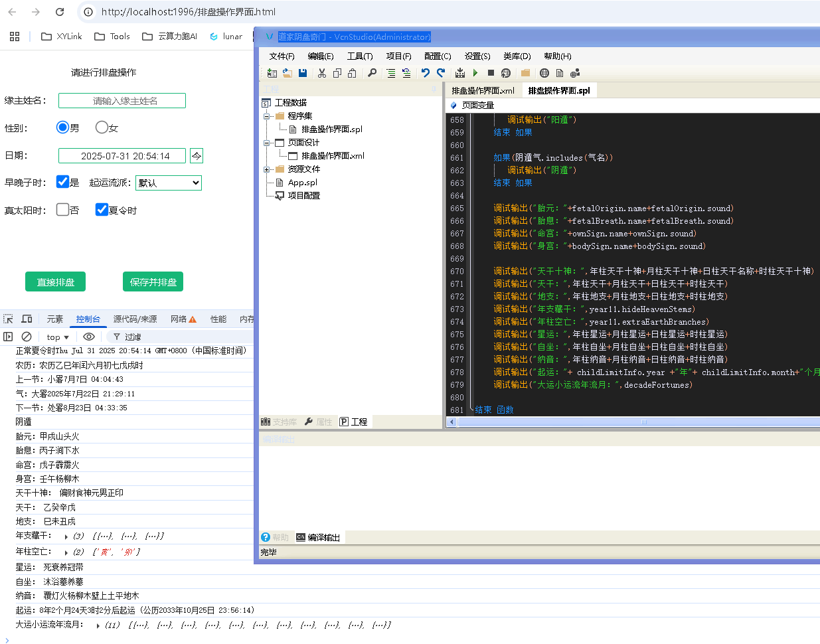Toggle the 夏令时 checkbox

tap(102, 210)
